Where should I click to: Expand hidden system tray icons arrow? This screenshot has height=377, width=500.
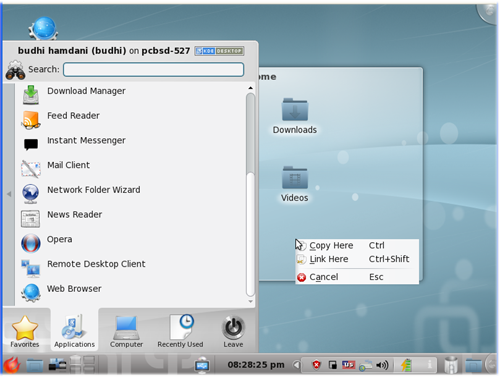click(296, 365)
